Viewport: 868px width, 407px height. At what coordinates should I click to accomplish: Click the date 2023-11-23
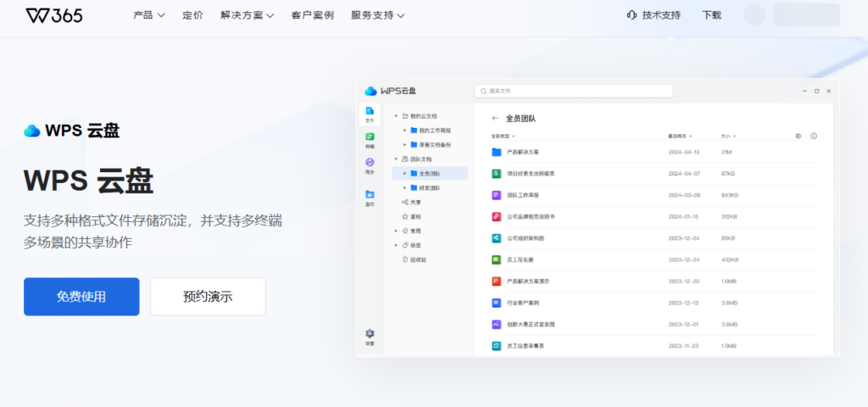684,346
